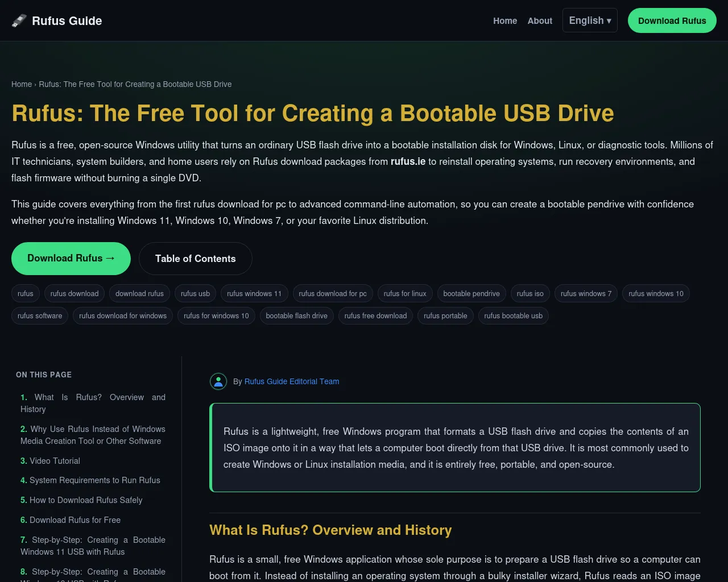Click the author avatar icon beside the byline

coord(218,381)
